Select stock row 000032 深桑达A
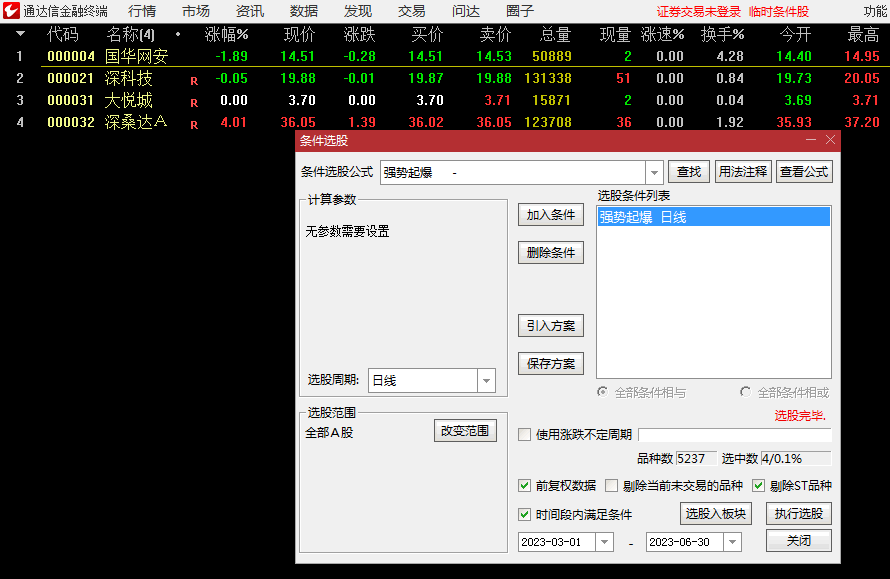This screenshot has height=579, width=890. 445,122
